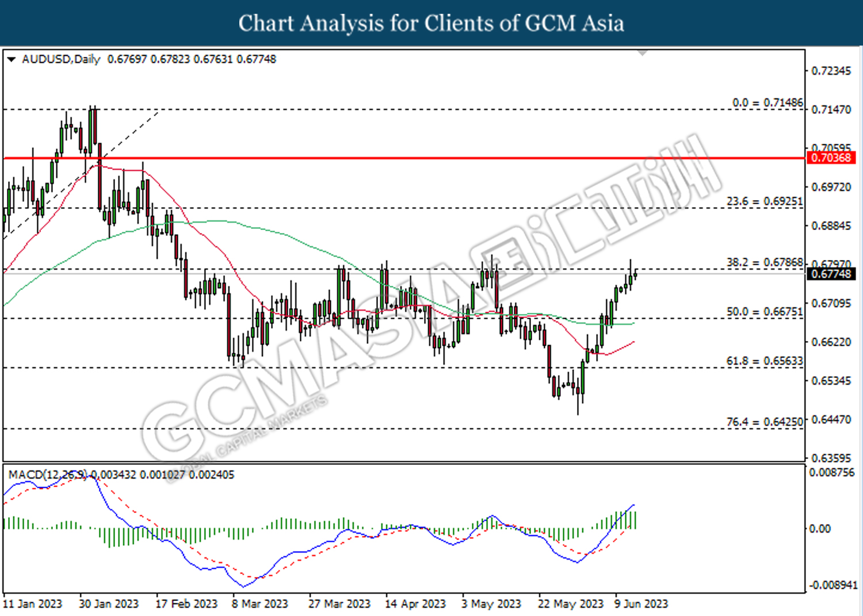Click the 0.67095 price axis value
The height and width of the screenshot is (616, 863).
tap(831, 303)
